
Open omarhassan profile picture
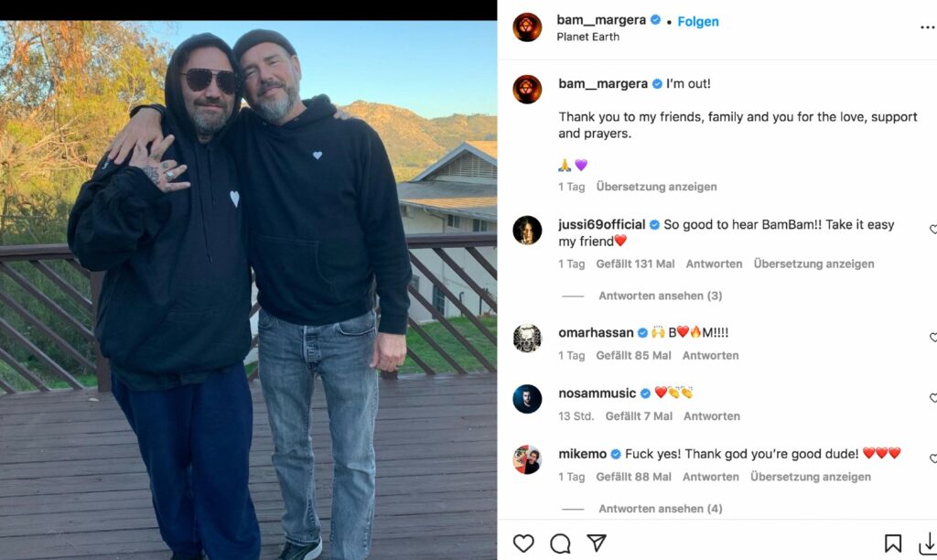pyautogui.click(x=527, y=339)
